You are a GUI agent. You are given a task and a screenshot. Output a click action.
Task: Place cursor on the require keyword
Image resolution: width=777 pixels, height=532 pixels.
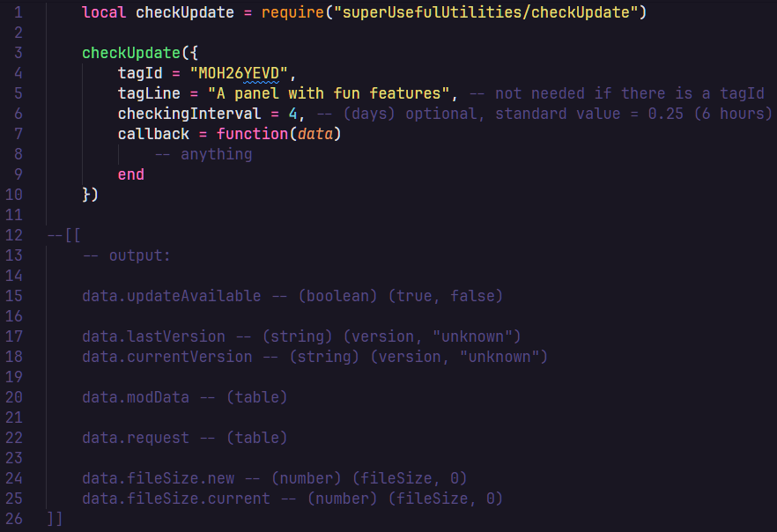[292, 11]
